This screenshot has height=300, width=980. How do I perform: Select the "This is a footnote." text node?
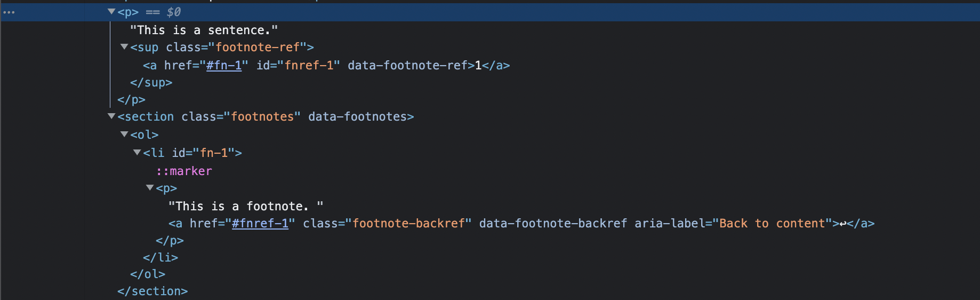[246, 206]
